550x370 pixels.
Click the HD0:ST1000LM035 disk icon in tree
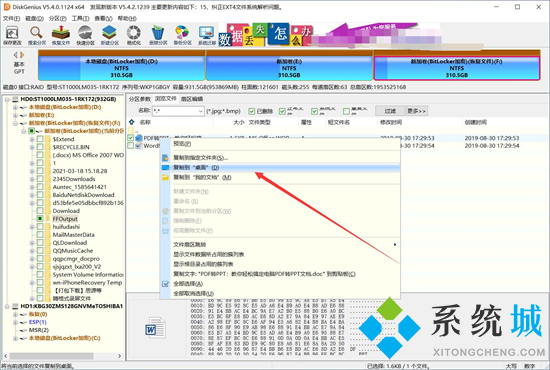pyautogui.click(x=15, y=99)
